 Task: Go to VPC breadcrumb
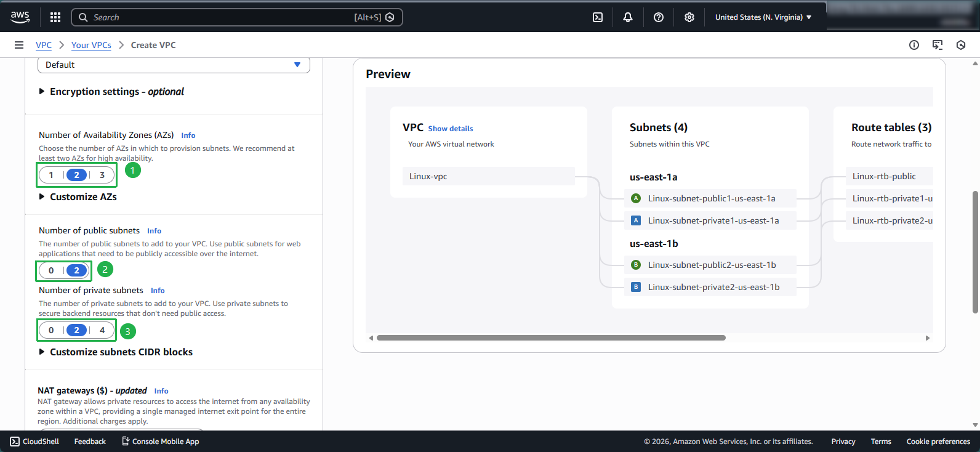point(44,45)
